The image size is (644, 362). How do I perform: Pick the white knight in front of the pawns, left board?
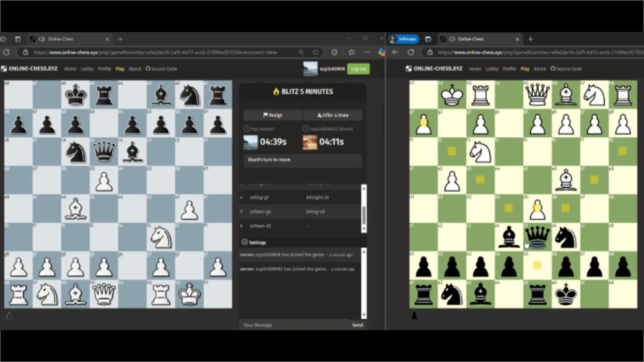coord(161,237)
